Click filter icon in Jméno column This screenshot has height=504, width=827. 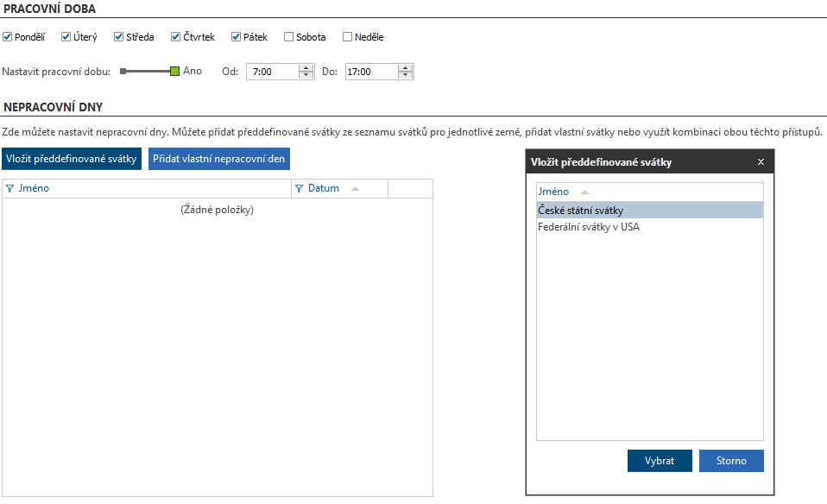[10, 188]
